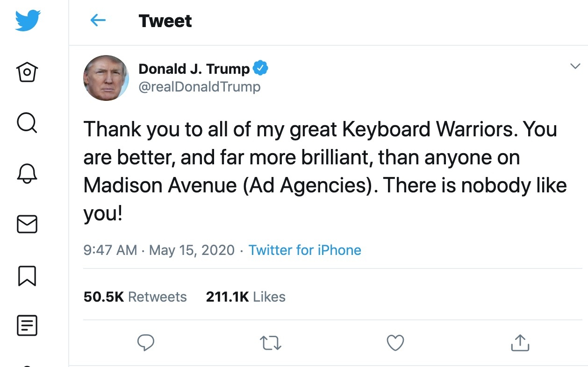Screen dimensions: 588x367
Task: Go back using the blue arrow
Action: [x=98, y=20]
